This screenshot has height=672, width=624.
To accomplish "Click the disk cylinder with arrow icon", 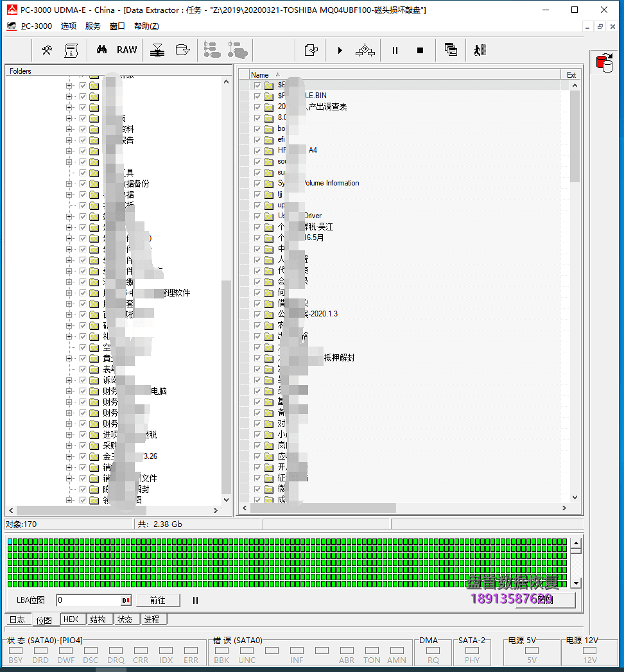I will [x=182, y=50].
